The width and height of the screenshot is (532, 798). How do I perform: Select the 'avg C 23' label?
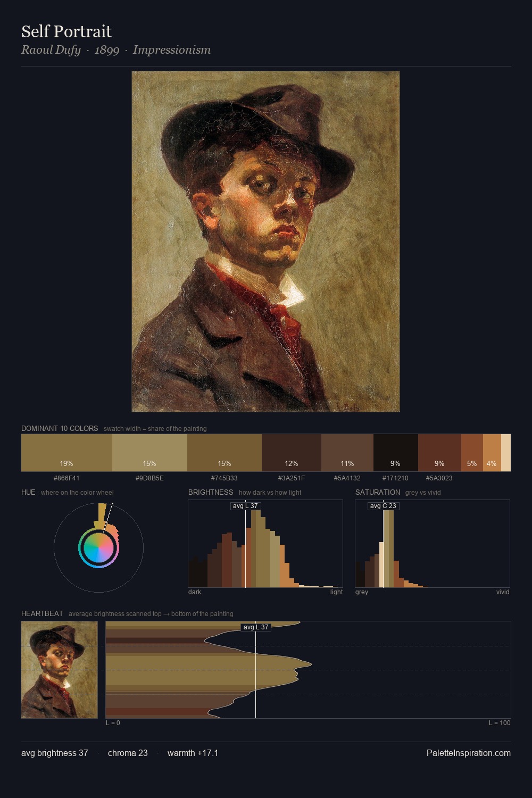[x=383, y=506]
